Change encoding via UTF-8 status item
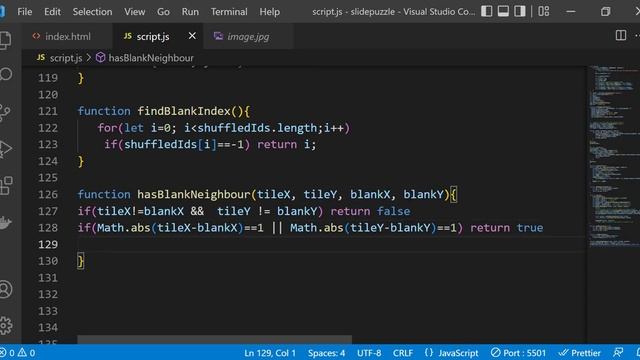This screenshot has height=360, width=640. click(x=369, y=353)
